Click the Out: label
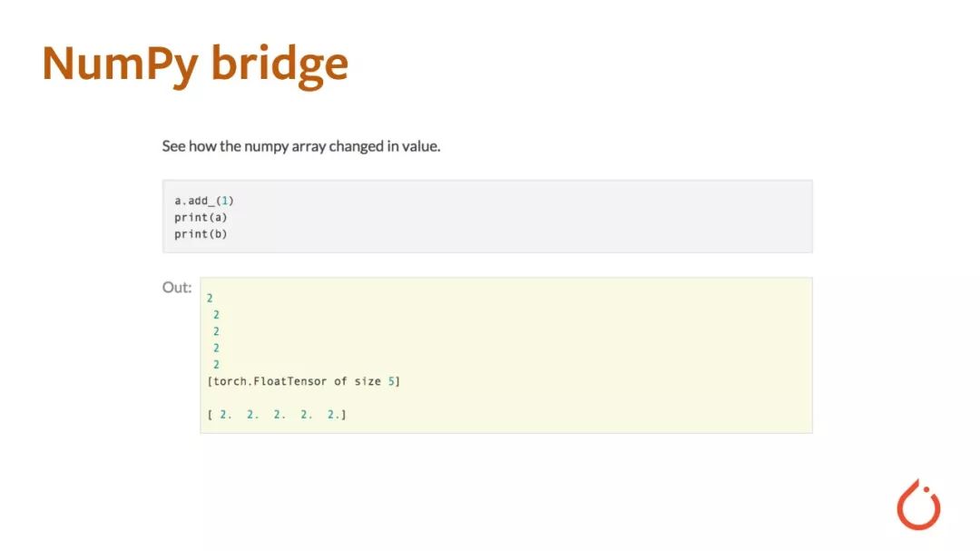This screenshot has width=980, height=551. click(x=177, y=287)
